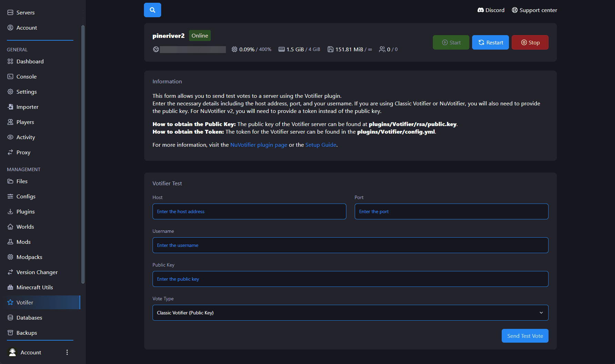Stop the server with Stop button
The height and width of the screenshot is (364, 615).
tap(530, 42)
